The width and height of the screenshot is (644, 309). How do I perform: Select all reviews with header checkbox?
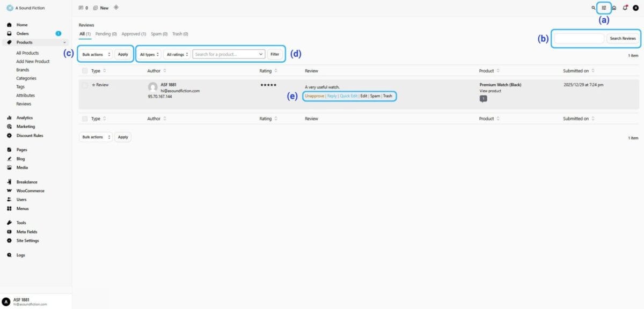pyautogui.click(x=85, y=71)
